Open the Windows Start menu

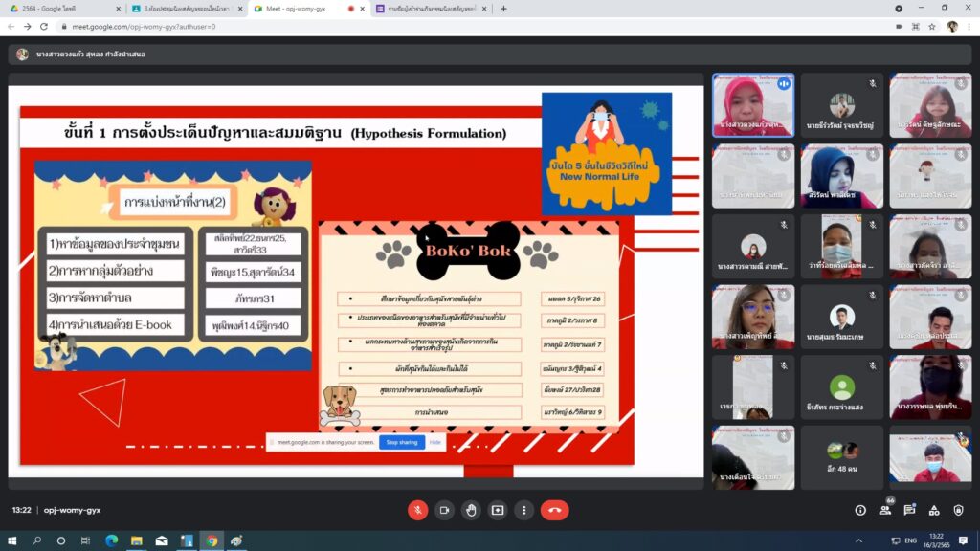11,540
